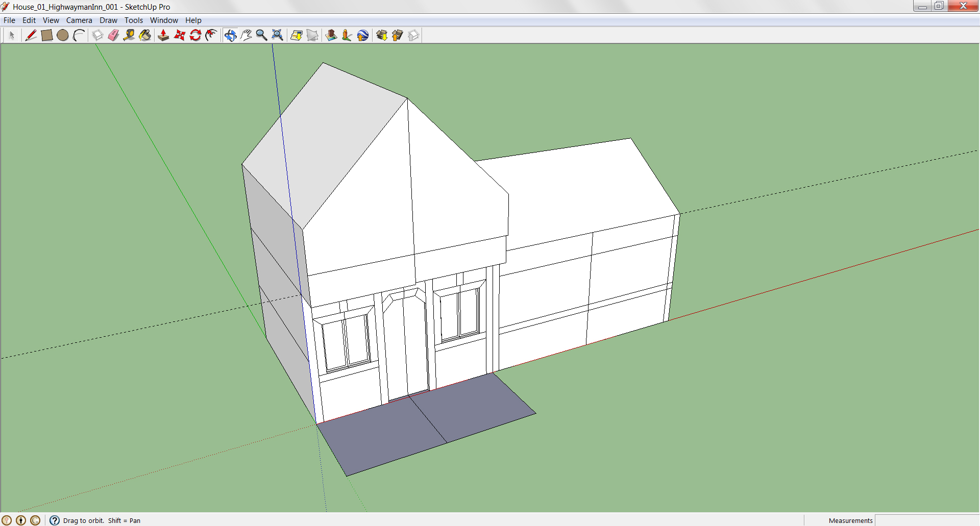Click Get Models download icon
Viewport: 980px width, 526px height.
[382, 35]
